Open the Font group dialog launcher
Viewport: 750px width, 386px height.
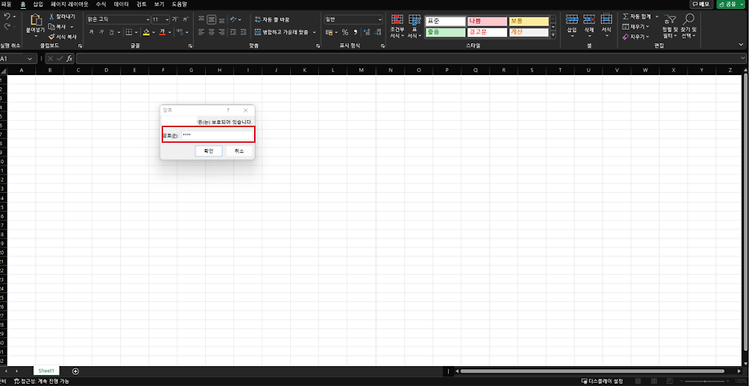click(x=190, y=46)
